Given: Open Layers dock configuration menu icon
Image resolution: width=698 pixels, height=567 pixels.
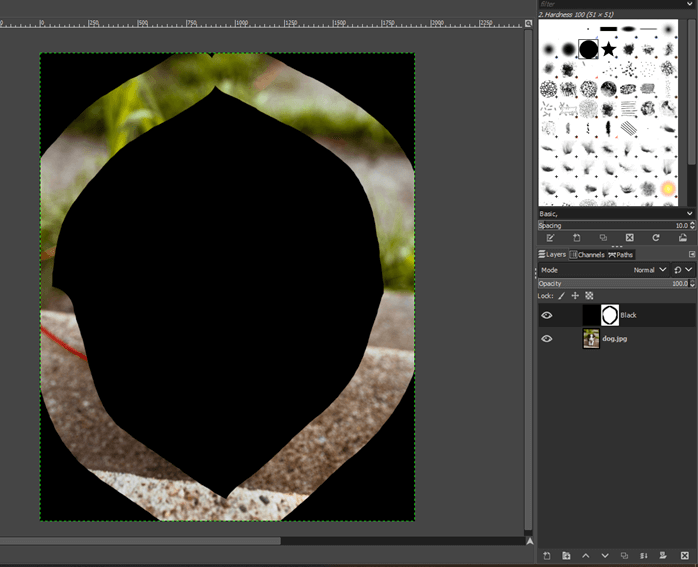Looking at the screenshot, I should tap(692, 254).
